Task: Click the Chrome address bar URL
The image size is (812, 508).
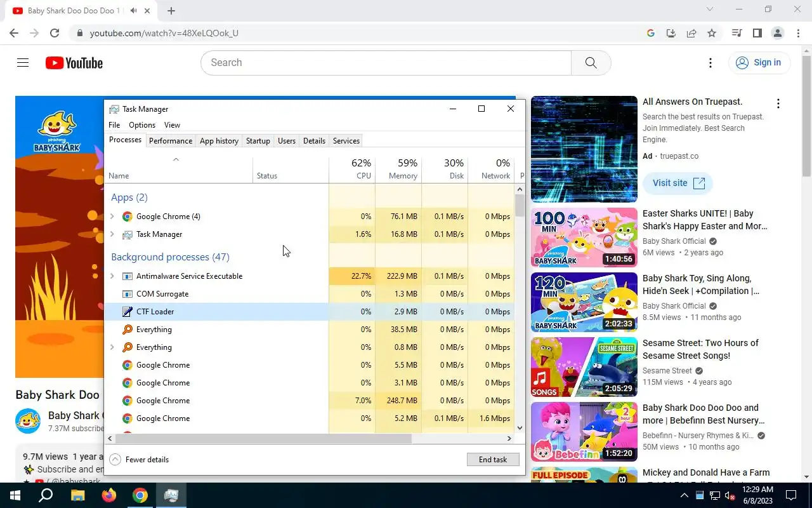Action: pos(164,33)
